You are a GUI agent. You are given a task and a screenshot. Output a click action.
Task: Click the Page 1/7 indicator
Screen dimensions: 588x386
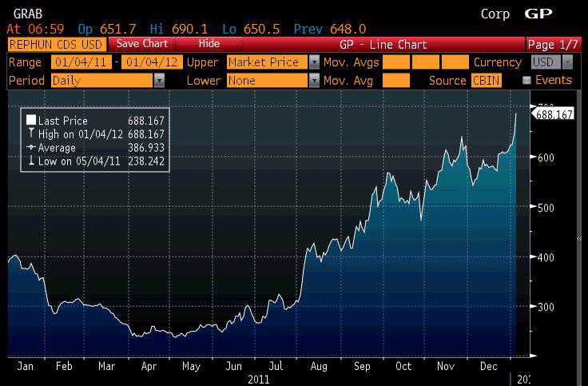[x=555, y=45]
